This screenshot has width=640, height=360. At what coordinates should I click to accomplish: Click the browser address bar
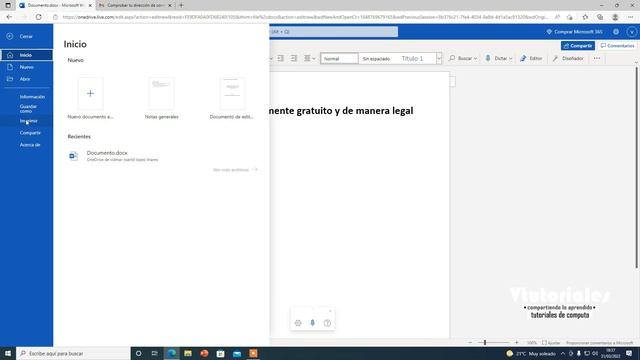coord(304,17)
